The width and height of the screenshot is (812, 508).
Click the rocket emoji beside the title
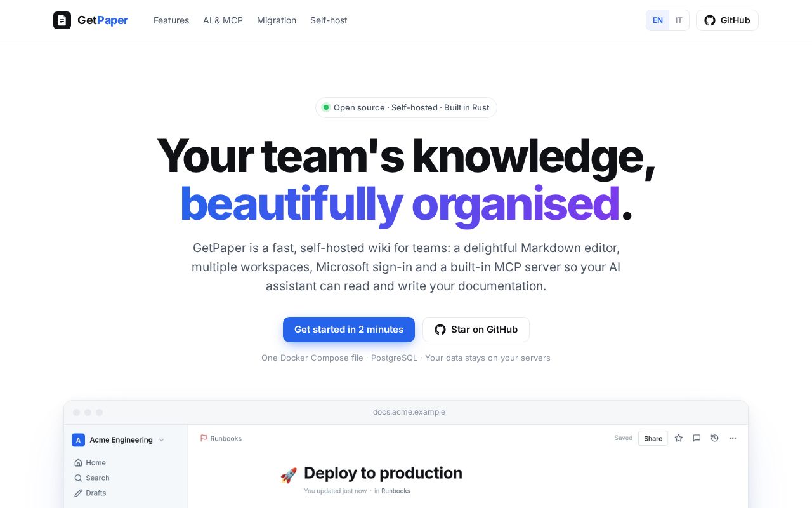289,475
